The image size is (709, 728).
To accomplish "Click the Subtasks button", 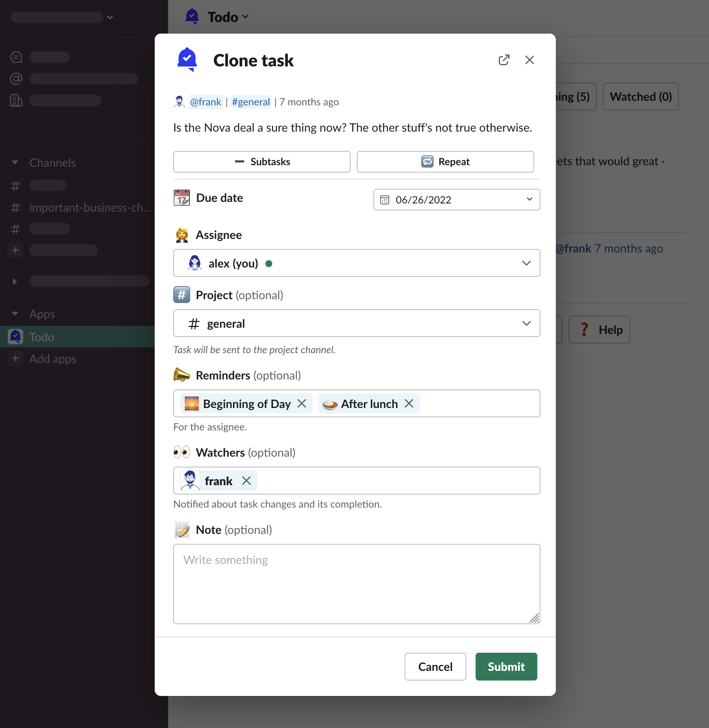I will 262,162.
